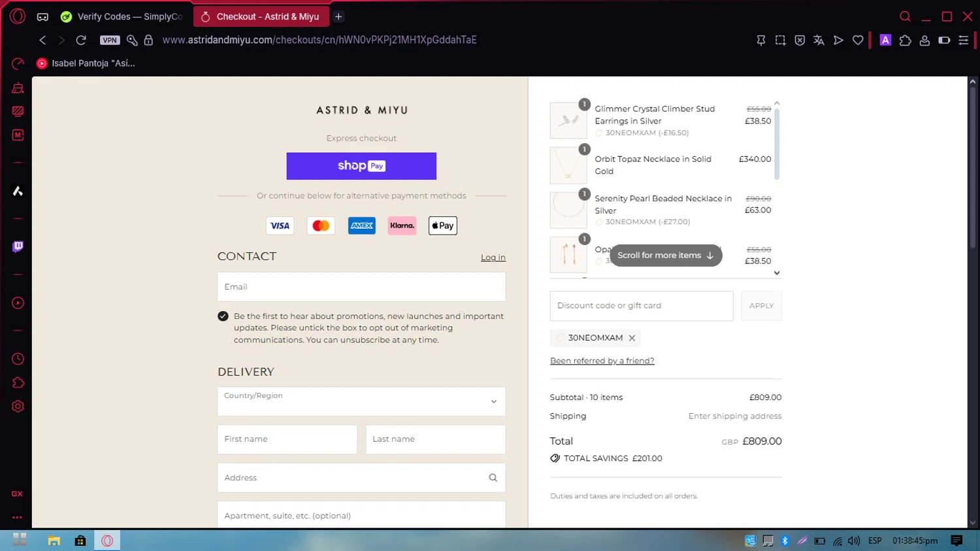Viewport: 980px width, 551px height.
Task: Click the APPLY discount button
Action: 762,306
